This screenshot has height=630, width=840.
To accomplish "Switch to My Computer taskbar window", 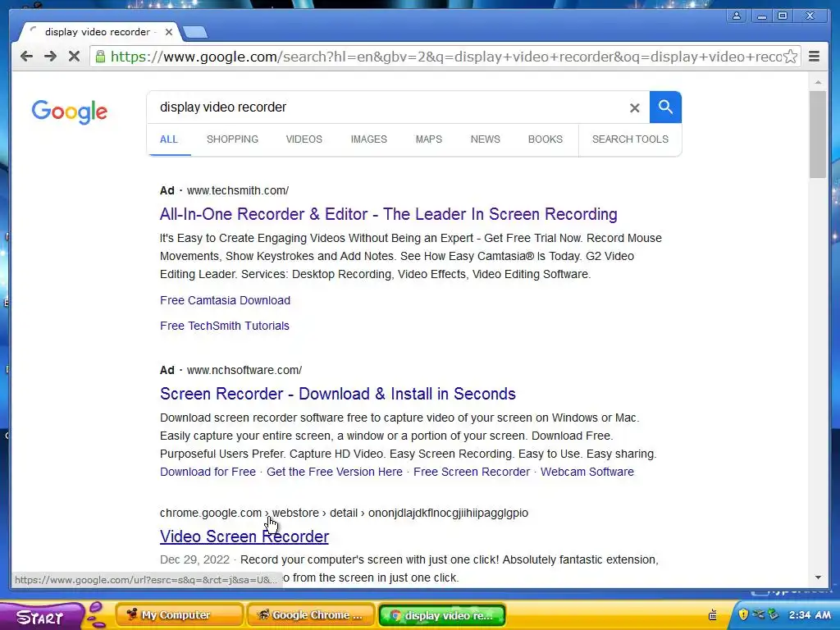I will click(x=180, y=615).
